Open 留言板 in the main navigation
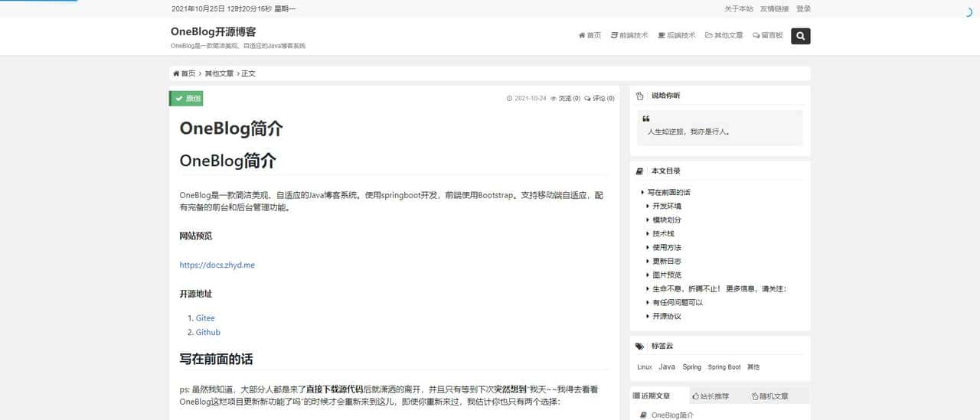 pos(768,35)
